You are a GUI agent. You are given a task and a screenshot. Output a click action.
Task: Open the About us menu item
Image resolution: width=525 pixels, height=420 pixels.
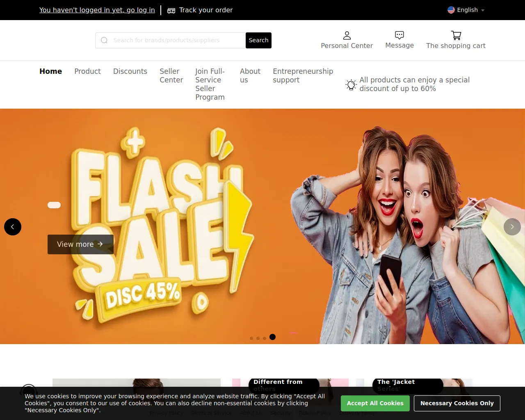250,75
